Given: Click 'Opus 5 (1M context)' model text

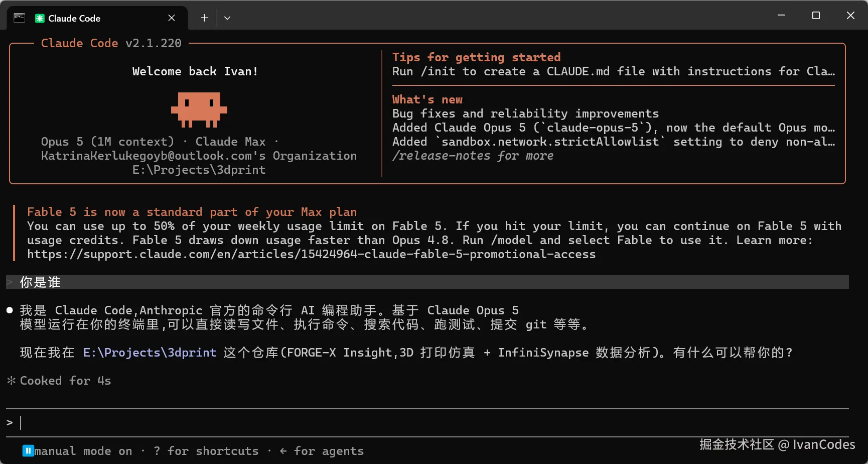Looking at the screenshot, I should click(107, 142).
